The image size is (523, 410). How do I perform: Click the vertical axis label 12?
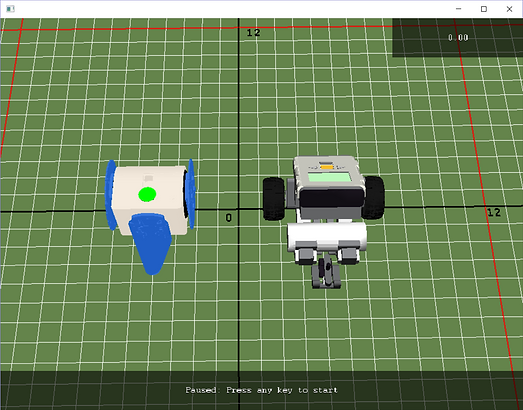point(253,33)
